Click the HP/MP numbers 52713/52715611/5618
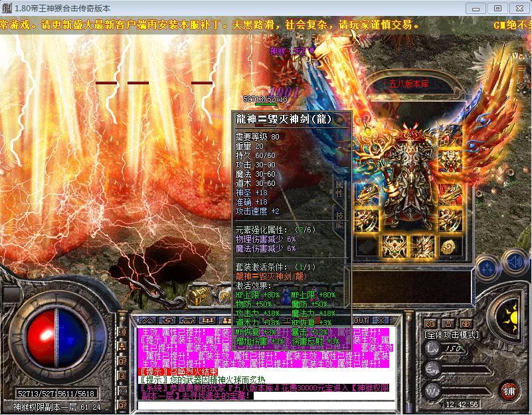Screen dimensions: 532x415 tap(56, 394)
